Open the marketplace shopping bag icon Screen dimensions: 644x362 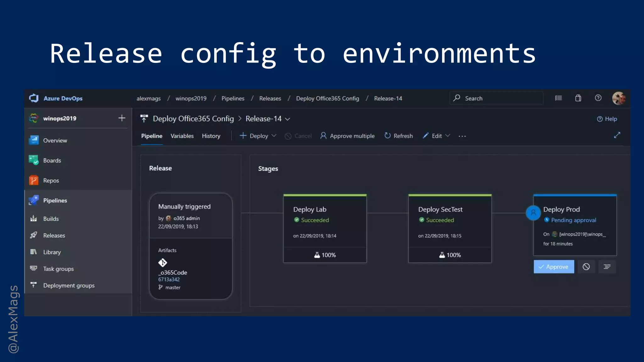578,98
